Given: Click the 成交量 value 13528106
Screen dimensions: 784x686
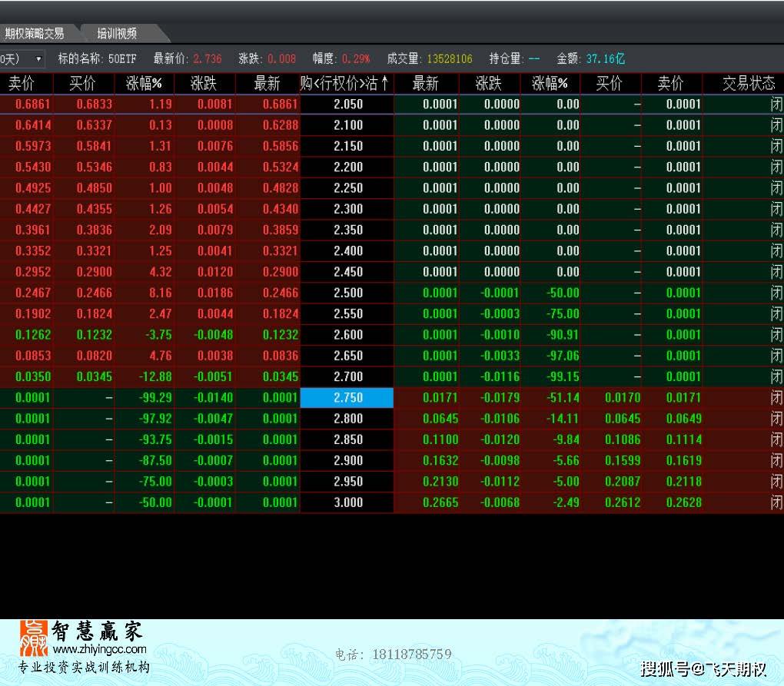Looking at the screenshot, I should (x=450, y=59).
